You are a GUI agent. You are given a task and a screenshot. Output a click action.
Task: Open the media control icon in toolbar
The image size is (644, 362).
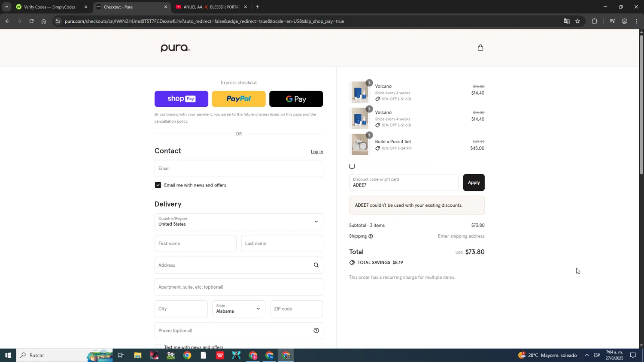[x=613, y=21]
